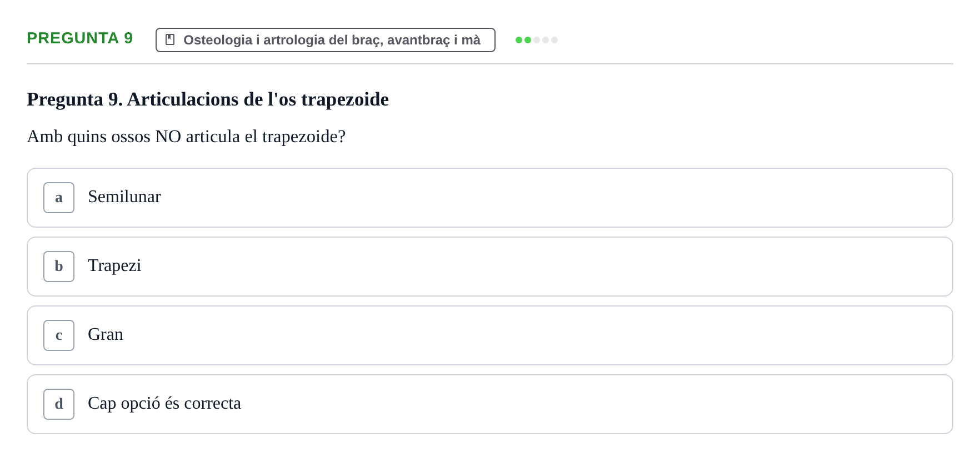Click the book icon in topic tag
This screenshot has height=462, width=980.
click(x=170, y=39)
